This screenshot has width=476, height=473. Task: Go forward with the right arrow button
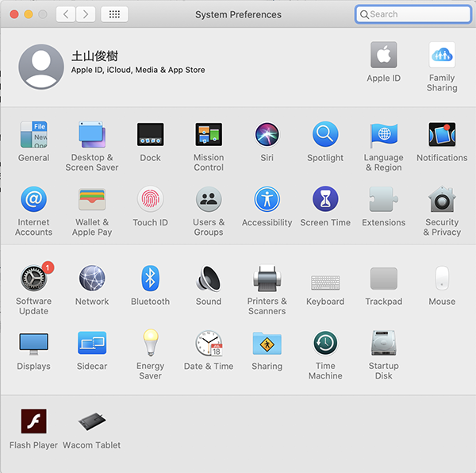pos(86,14)
